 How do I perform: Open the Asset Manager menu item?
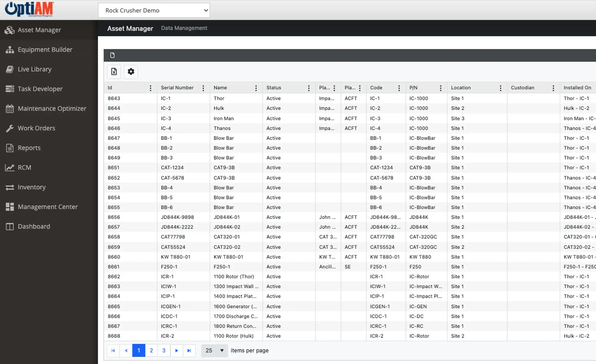tap(49, 30)
